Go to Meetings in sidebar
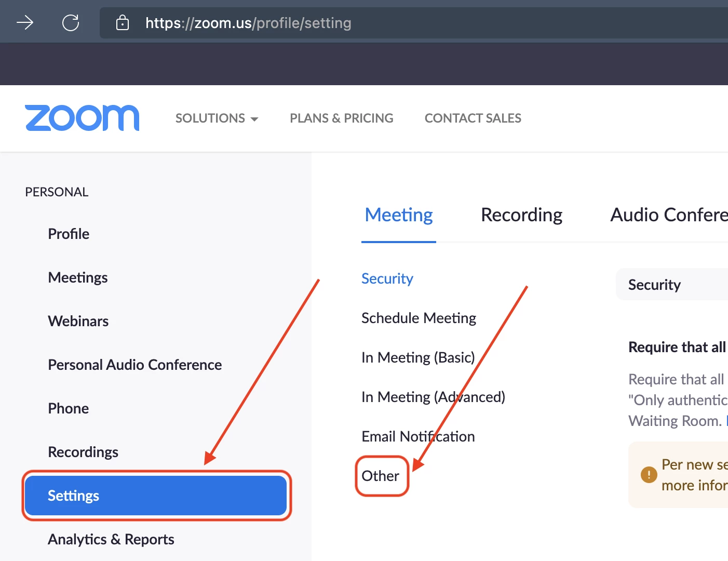This screenshot has height=561, width=728. pyautogui.click(x=78, y=277)
